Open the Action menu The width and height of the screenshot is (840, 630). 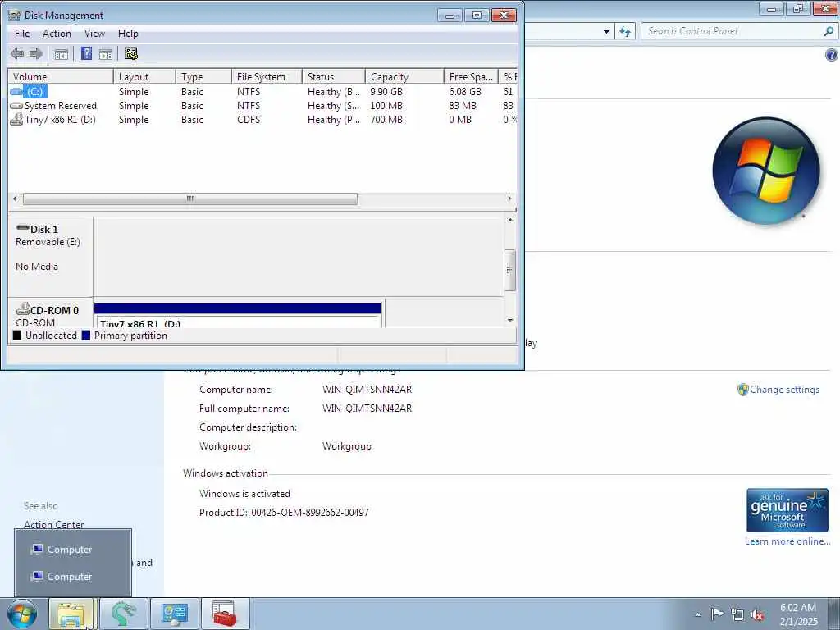(x=57, y=33)
